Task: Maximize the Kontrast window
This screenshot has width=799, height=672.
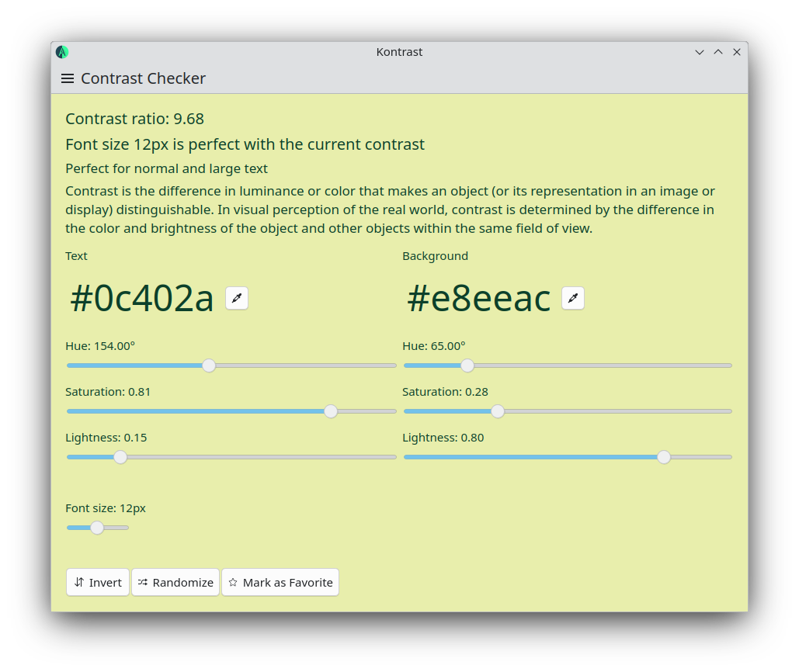Action: pyautogui.click(x=718, y=52)
